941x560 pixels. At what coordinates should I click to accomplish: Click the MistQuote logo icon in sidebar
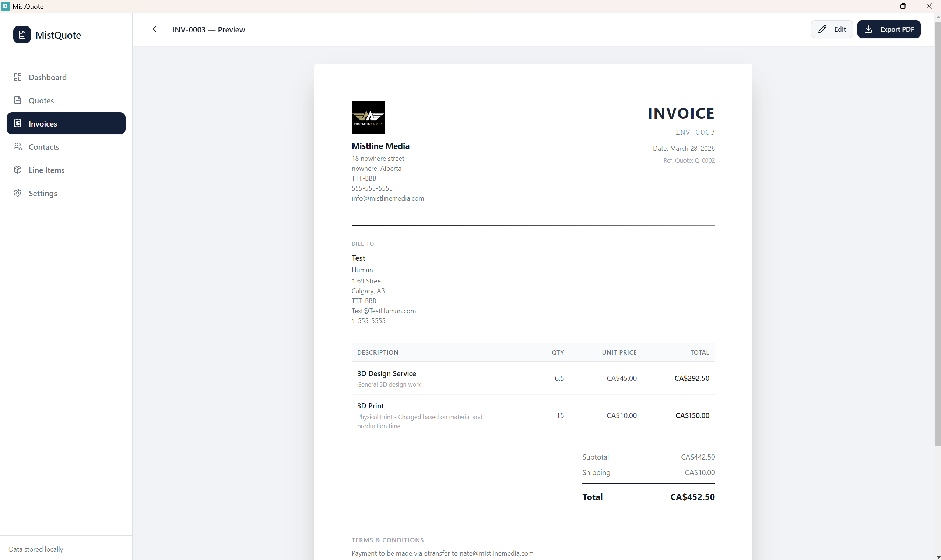click(22, 35)
